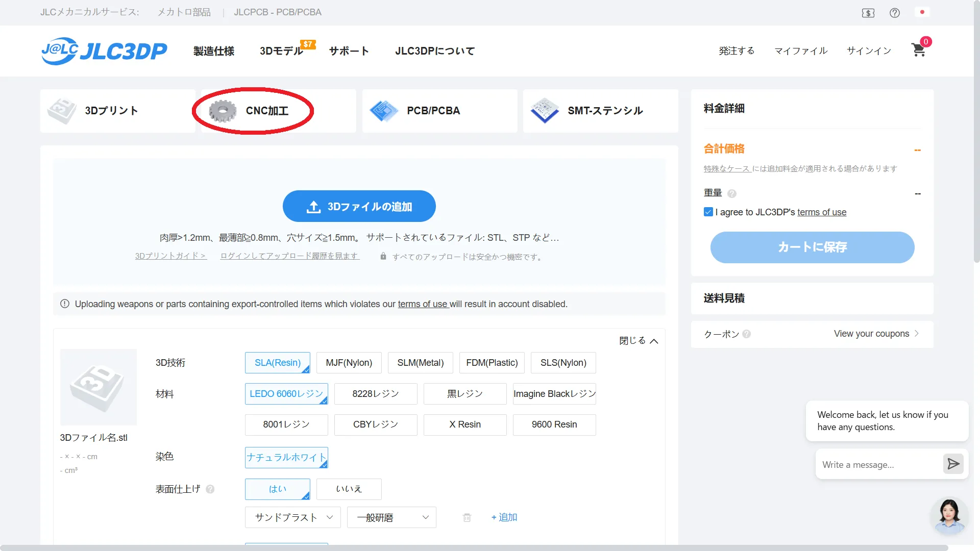The width and height of the screenshot is (980, 551).
Task: Click the coupon help question icon
Action: (x=747, y=334)
